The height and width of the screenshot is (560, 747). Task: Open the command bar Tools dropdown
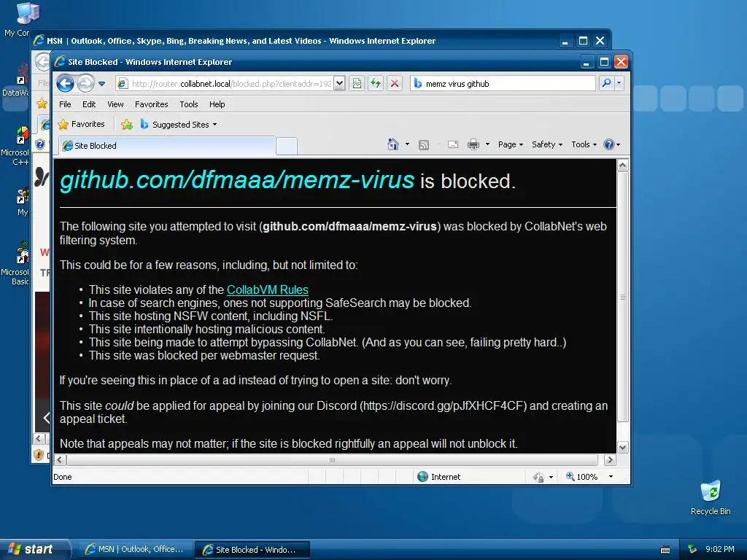pos(584,144)
